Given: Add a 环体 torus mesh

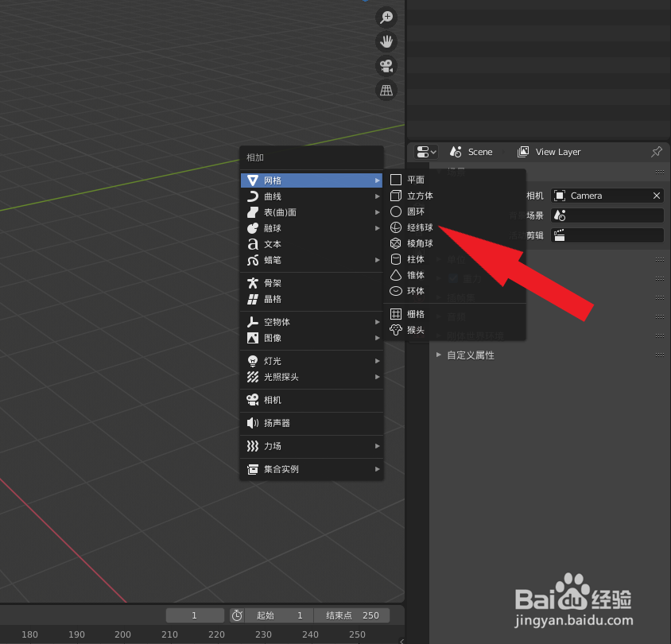Looking at the screenshot, I should (x=455, y=291).
